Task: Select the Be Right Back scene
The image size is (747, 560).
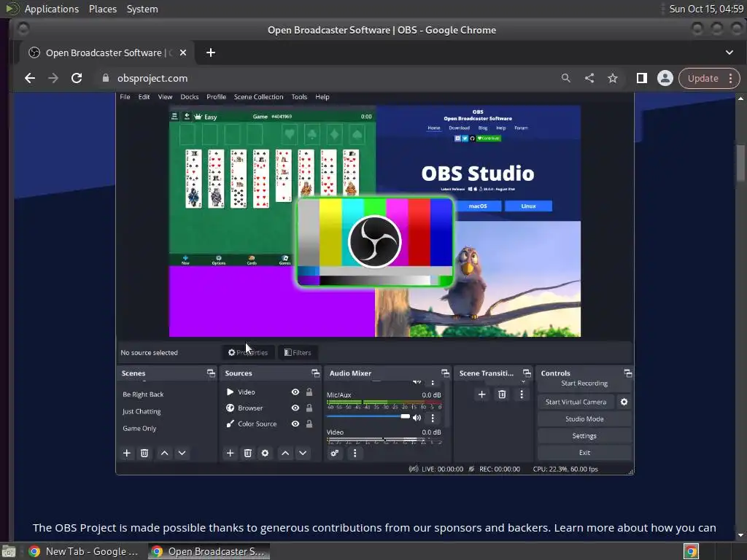Action: (x=143, y=394)
